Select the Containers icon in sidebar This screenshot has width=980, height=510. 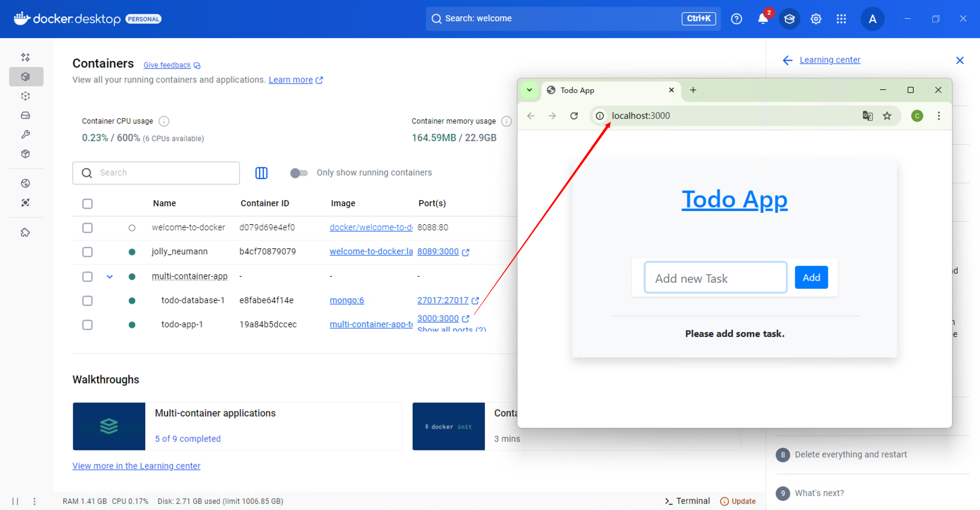pyautogui.click(x=25, y=77)
